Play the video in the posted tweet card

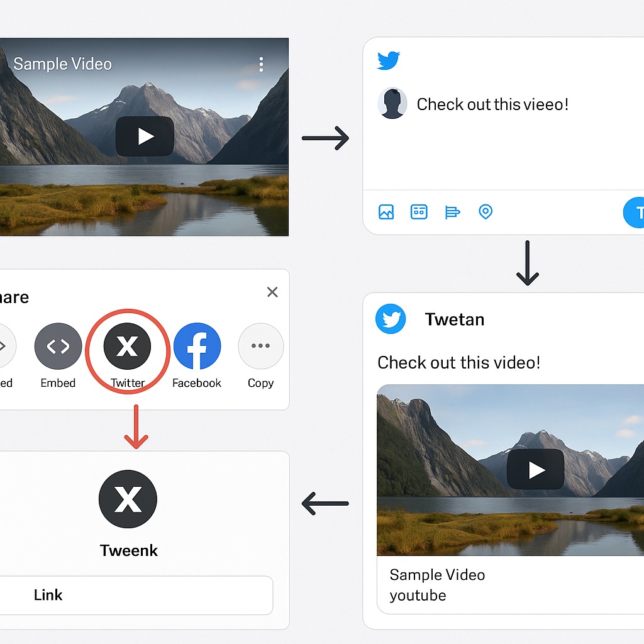point(535,469)
